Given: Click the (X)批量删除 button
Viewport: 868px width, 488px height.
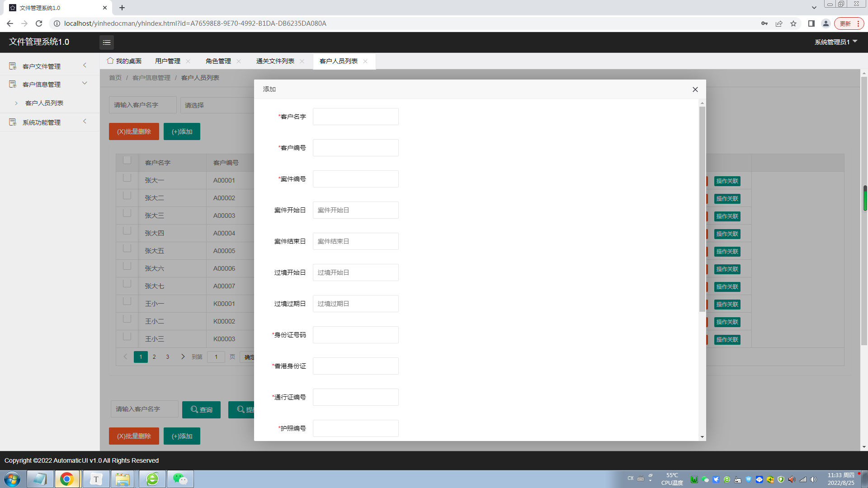Looking at the screenshot, I should [134, 132].
